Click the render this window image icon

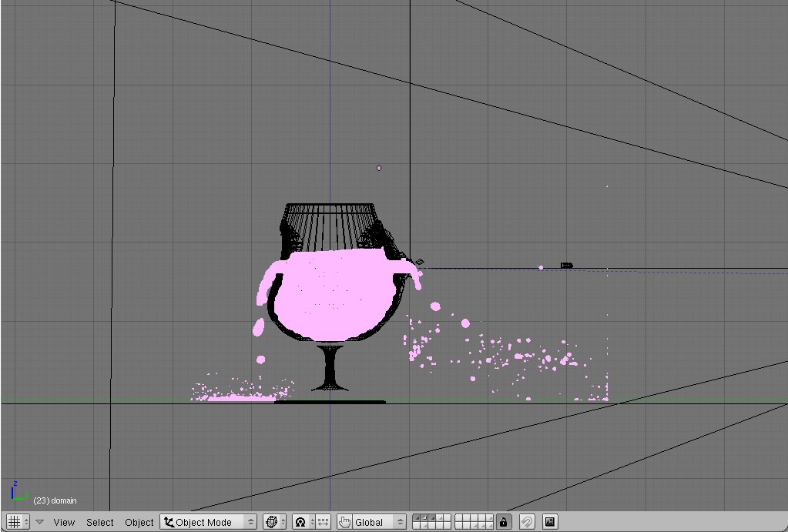coord(550,522)
